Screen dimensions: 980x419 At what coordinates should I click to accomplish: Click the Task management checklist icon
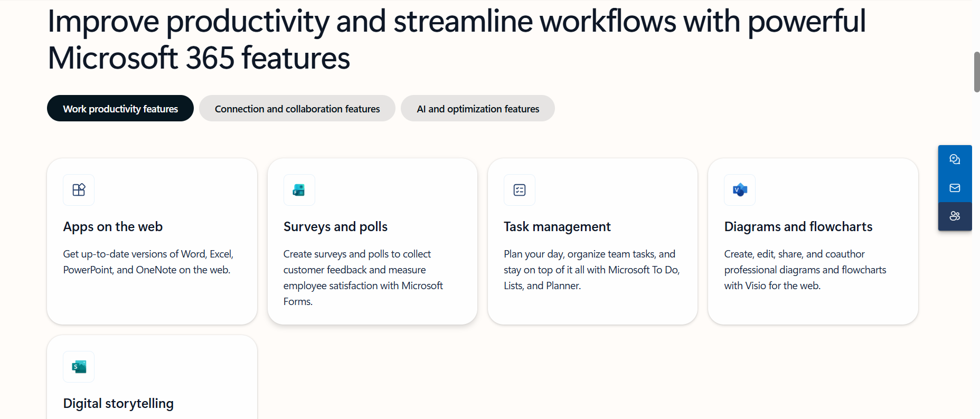coord(520,190)
